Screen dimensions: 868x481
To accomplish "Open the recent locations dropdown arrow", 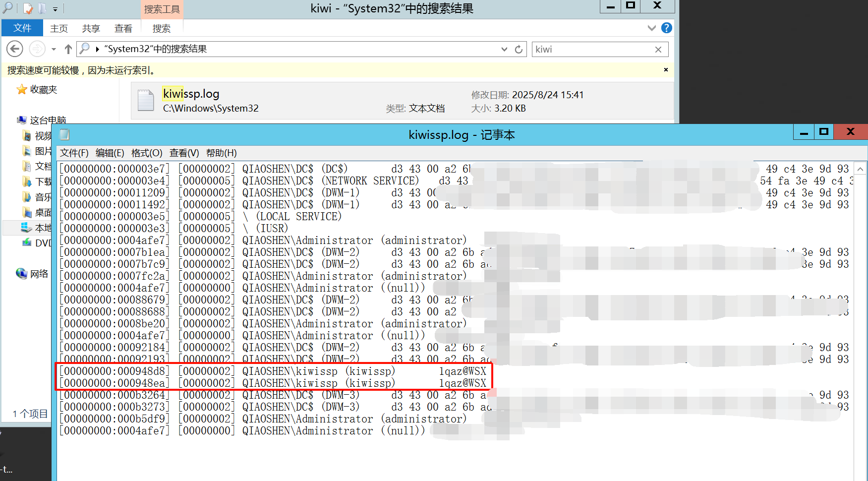I will point(54,50).
